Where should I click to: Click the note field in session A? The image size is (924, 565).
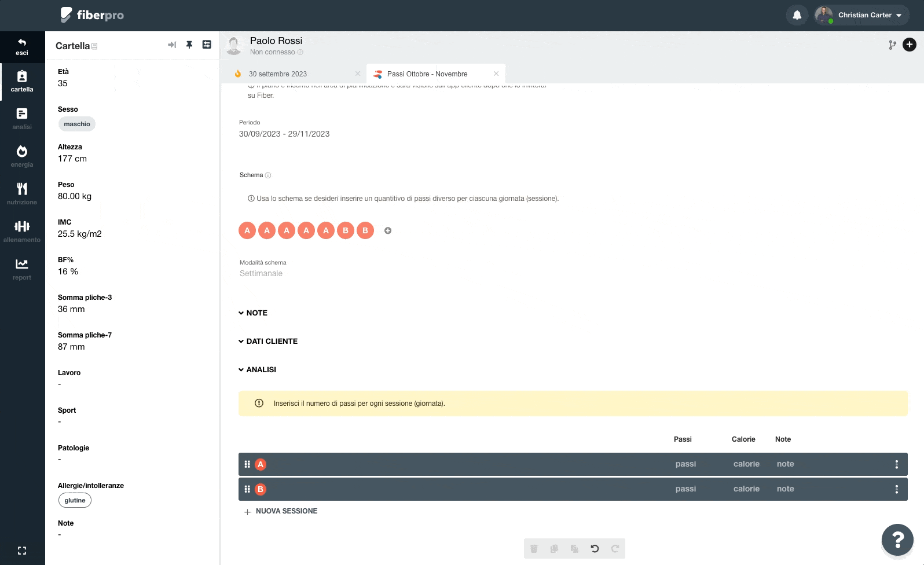[x=786, y=464]
